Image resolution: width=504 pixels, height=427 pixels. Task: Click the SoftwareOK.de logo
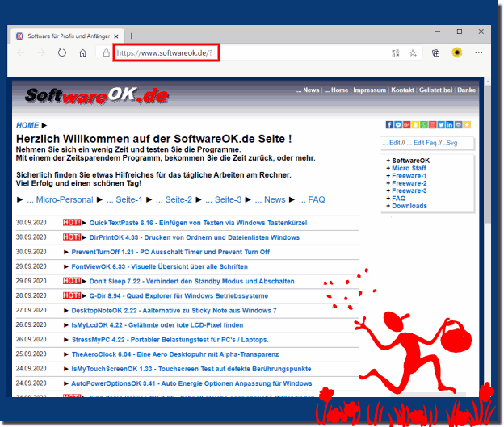[x=97, y=96]
